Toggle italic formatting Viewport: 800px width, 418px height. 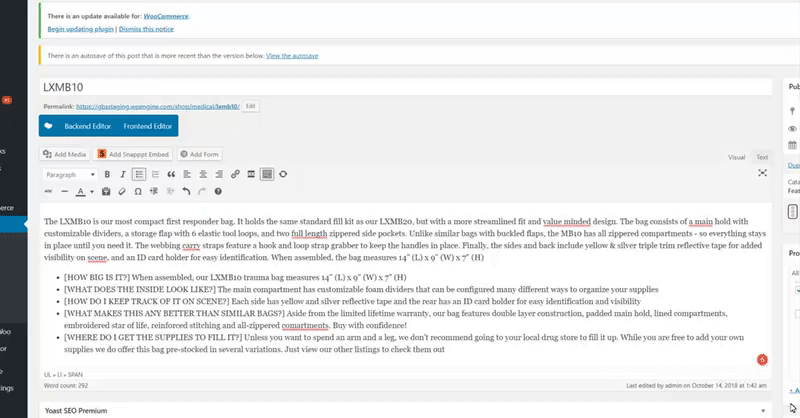pyautogui.click(x=123, y=175)
